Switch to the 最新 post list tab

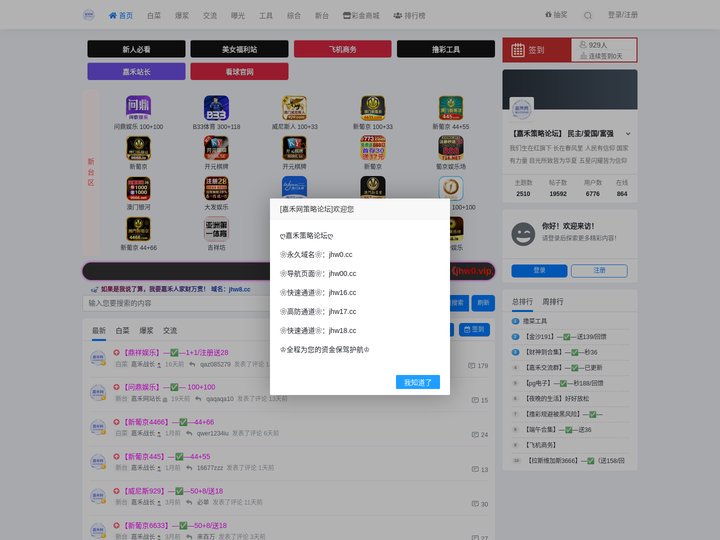[99, 331]
